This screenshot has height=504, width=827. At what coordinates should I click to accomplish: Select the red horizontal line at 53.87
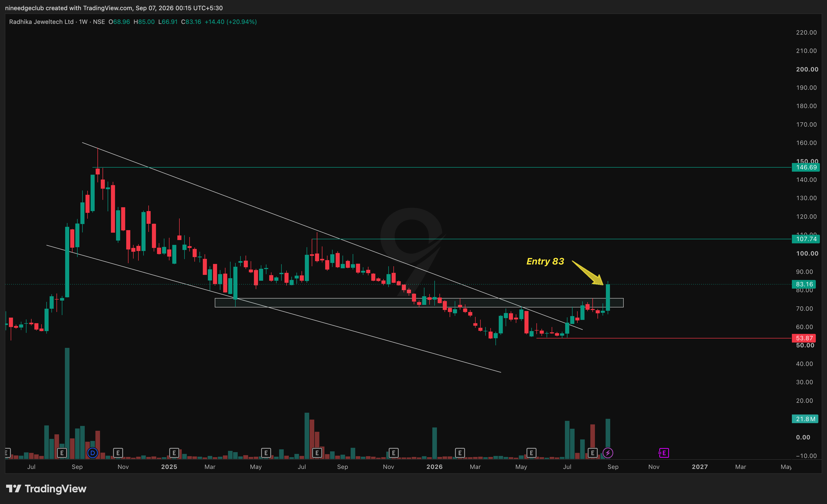(664, 338)
